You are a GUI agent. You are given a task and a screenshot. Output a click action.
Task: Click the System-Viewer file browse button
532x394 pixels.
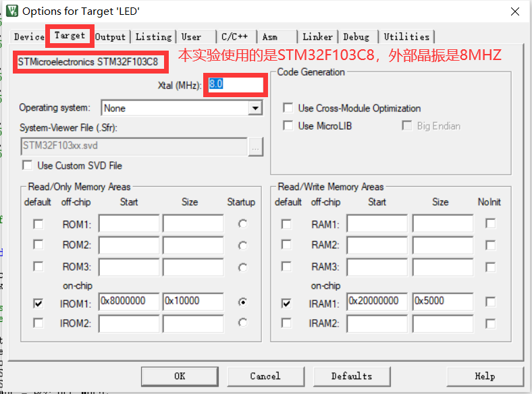[255, 147]
